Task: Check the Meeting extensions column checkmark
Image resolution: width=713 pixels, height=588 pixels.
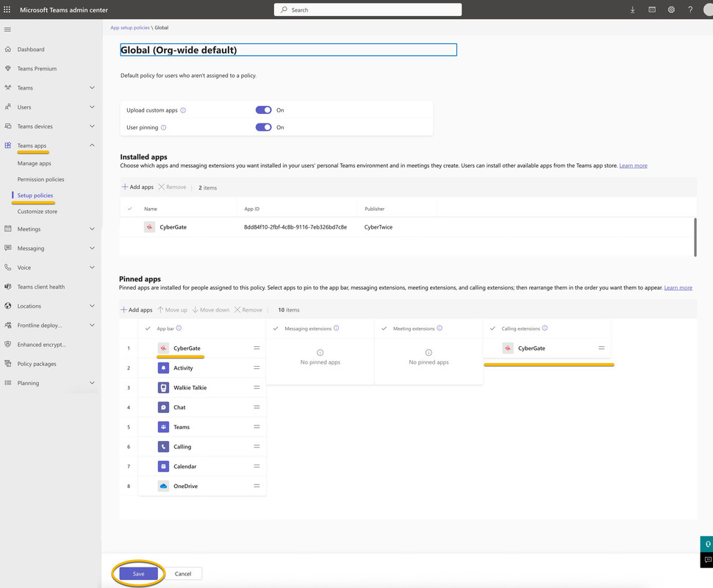Action: 384,329
